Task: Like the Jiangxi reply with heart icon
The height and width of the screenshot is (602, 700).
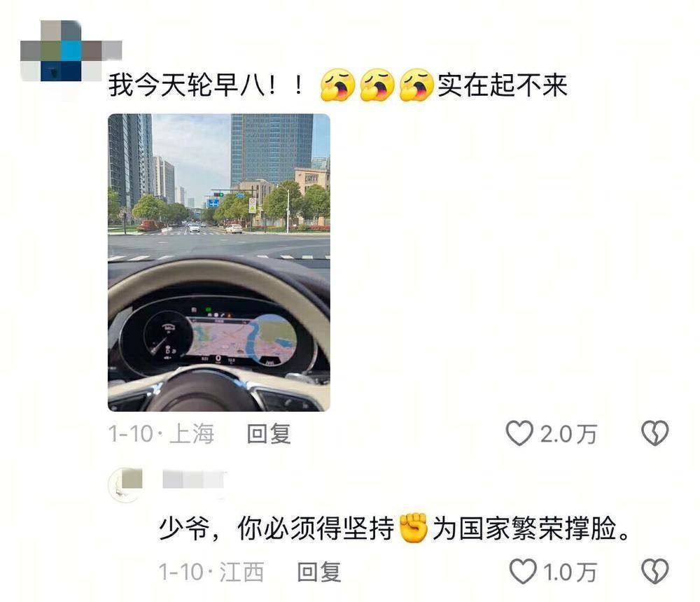Action: coord(523,571)
